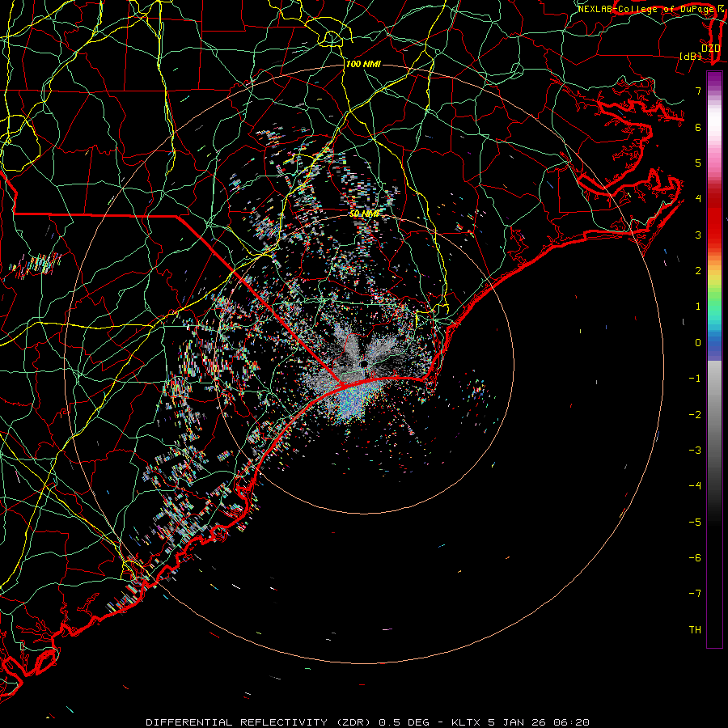Click the -5 value on color scale
The width and height of the screenshot is (728, 728).
[695, 523]
